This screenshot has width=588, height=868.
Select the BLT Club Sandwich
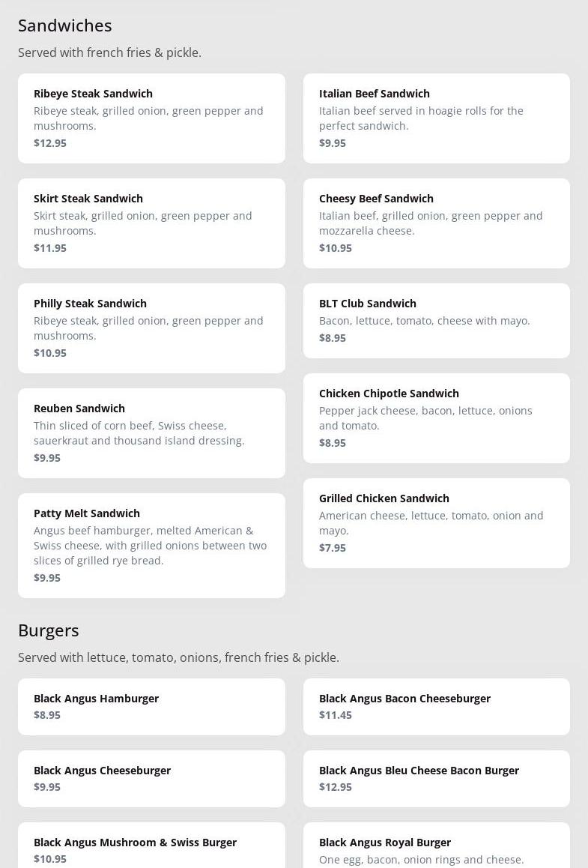coord(436,320)
